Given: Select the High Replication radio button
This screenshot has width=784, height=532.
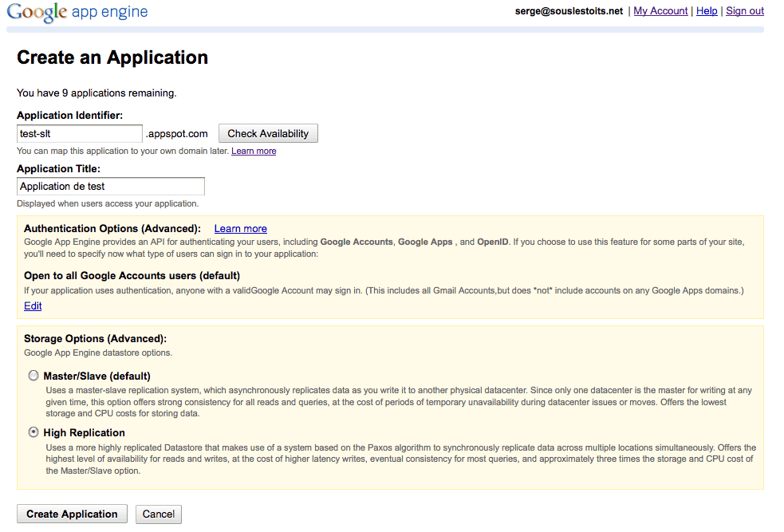Looking at the screenshot, I should click(33, 432).
